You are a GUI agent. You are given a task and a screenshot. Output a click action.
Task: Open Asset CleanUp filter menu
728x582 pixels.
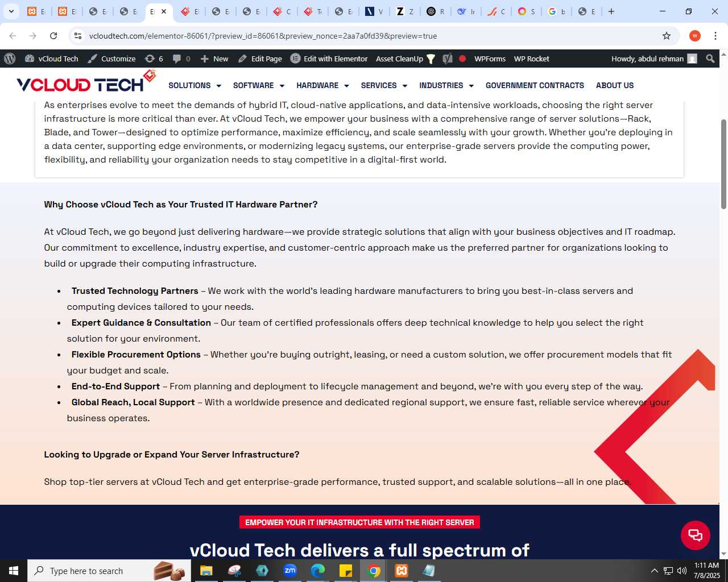tap(406, 59)
